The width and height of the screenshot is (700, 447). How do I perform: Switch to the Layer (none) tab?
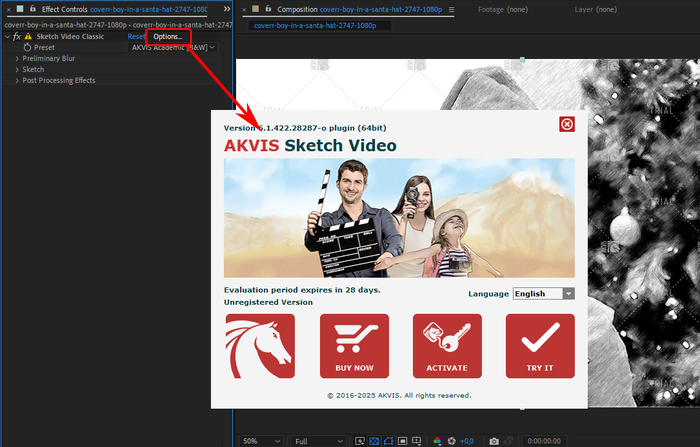click(x=596, y=9)
